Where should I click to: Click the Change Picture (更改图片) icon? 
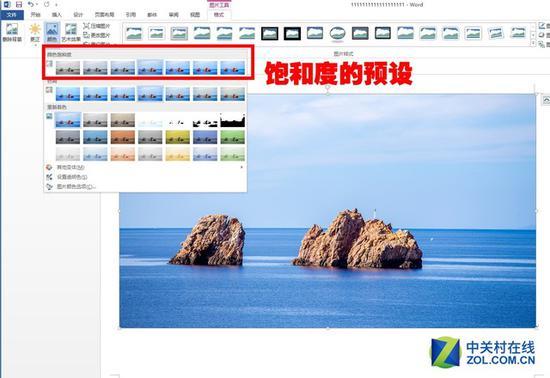click(86, 35)
